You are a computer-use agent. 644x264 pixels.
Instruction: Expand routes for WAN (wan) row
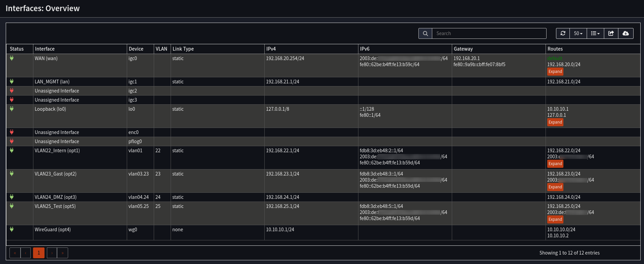point(555,72)
